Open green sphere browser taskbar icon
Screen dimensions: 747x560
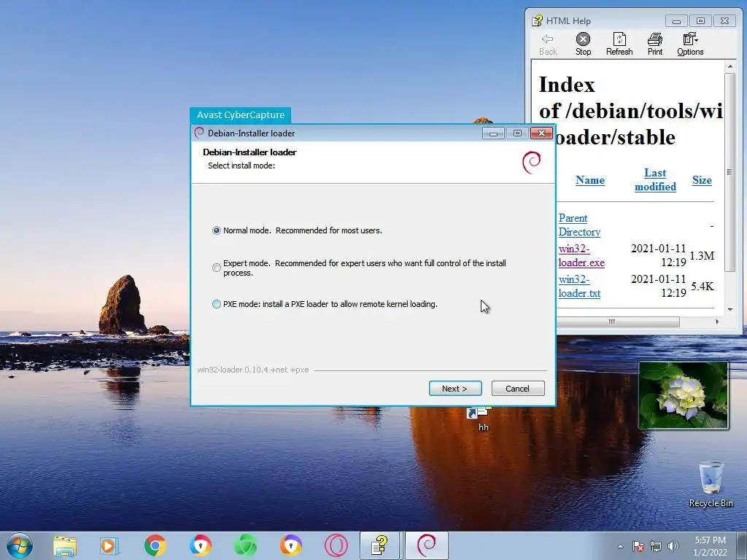coord(245,545)
